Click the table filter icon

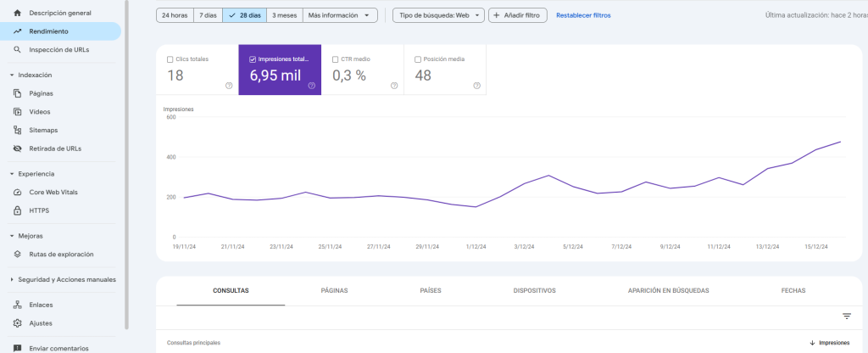pos(846,317)
